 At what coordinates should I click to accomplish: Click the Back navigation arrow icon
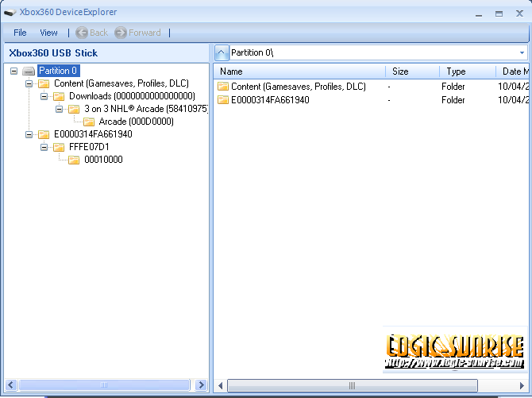click(x=82, y=33)
